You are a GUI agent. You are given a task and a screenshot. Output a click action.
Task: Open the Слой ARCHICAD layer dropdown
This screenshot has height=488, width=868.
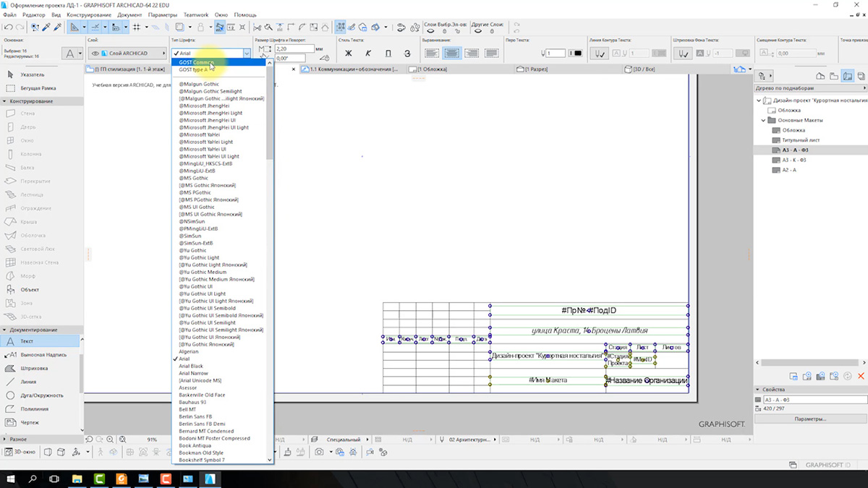coord(126,53)
